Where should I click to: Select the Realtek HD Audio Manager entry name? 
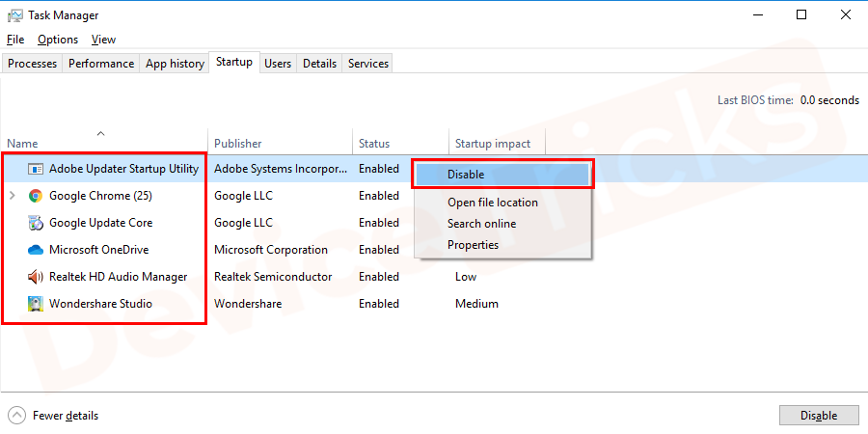tap(119, 276)
